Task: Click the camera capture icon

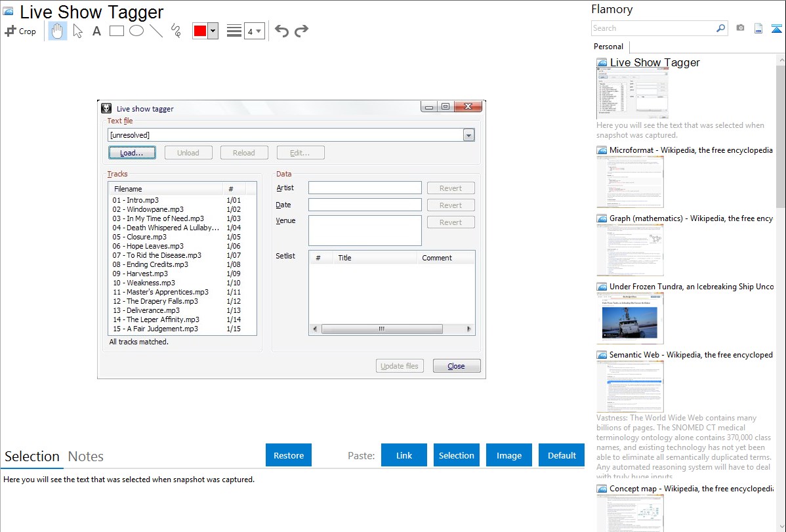Action: [x=740, y=28]
